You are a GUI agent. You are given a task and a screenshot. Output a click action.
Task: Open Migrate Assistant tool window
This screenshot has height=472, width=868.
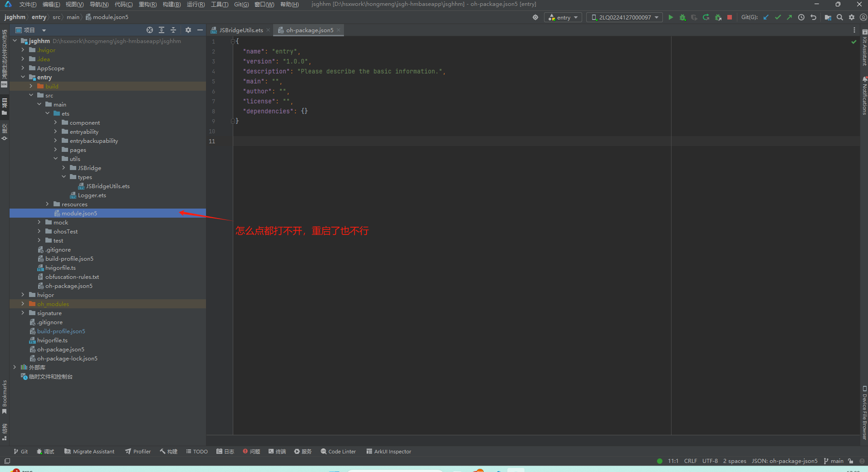(89, 451)
